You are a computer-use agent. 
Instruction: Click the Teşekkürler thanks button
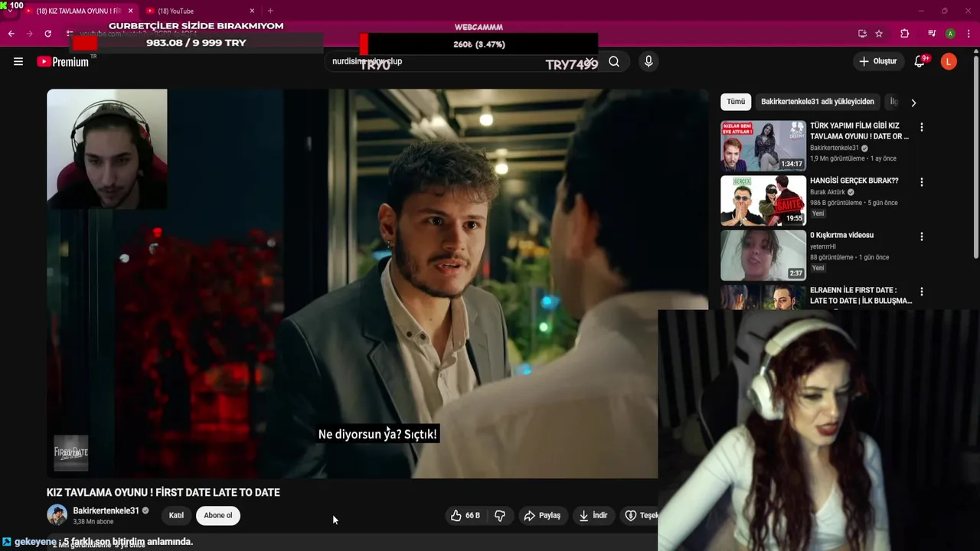coord(640,516)
